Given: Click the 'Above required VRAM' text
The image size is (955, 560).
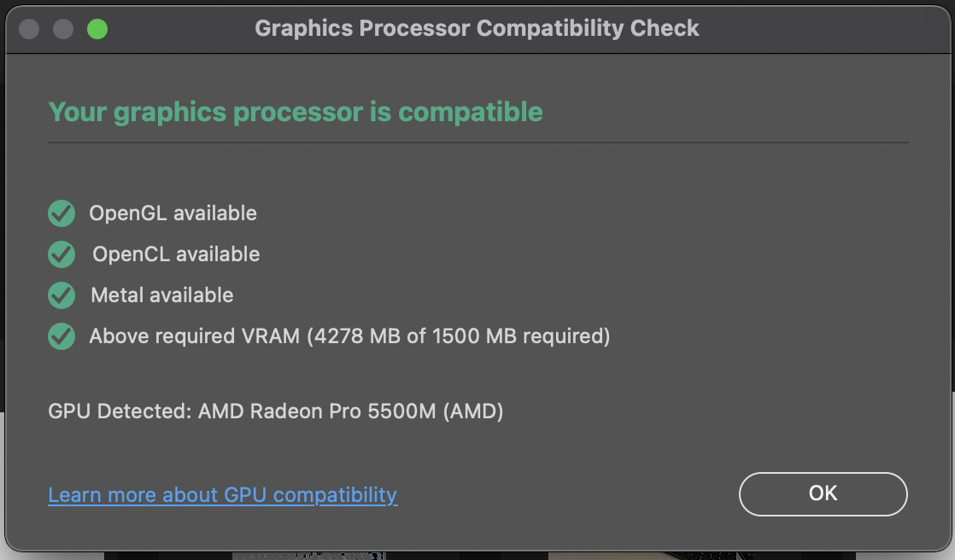Looking at the screenshot, I should tap(195, 336).
